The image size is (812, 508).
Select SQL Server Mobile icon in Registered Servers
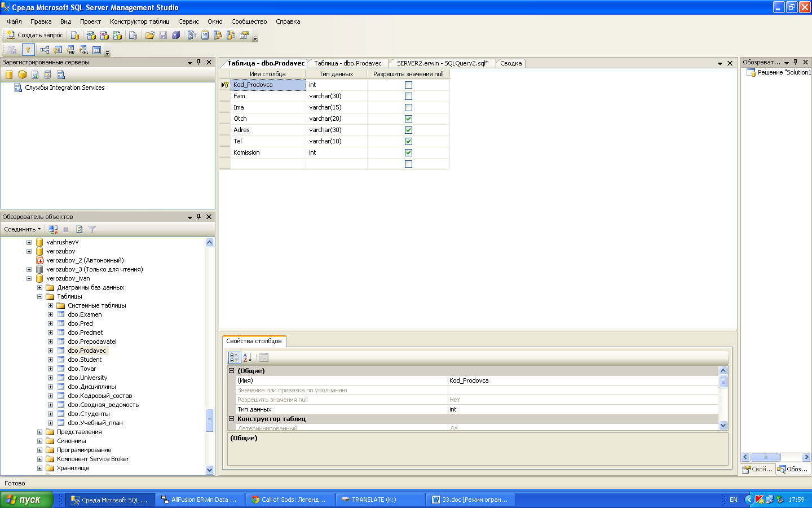[x=48, y=75]
